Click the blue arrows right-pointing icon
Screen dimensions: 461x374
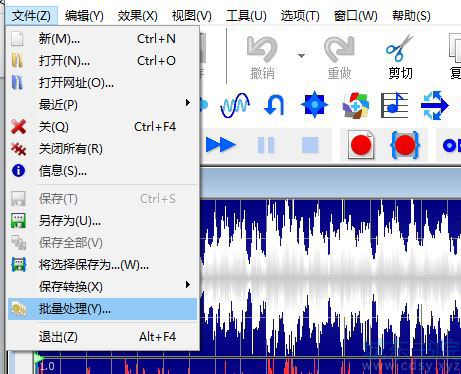(435, 106)
